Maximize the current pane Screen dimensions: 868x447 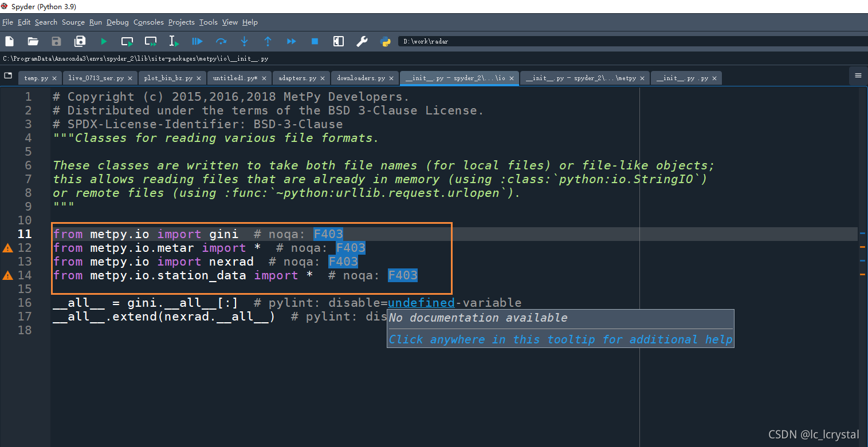338,41
